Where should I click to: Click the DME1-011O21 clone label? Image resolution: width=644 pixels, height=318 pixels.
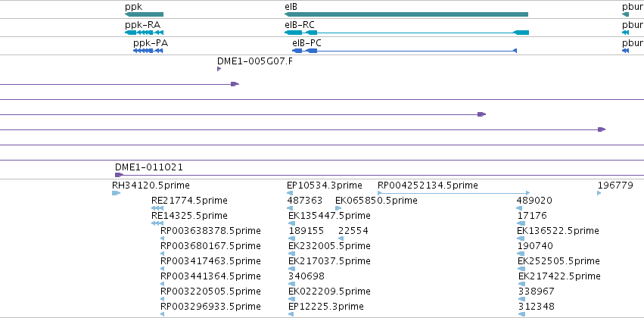tap(148, 167)
